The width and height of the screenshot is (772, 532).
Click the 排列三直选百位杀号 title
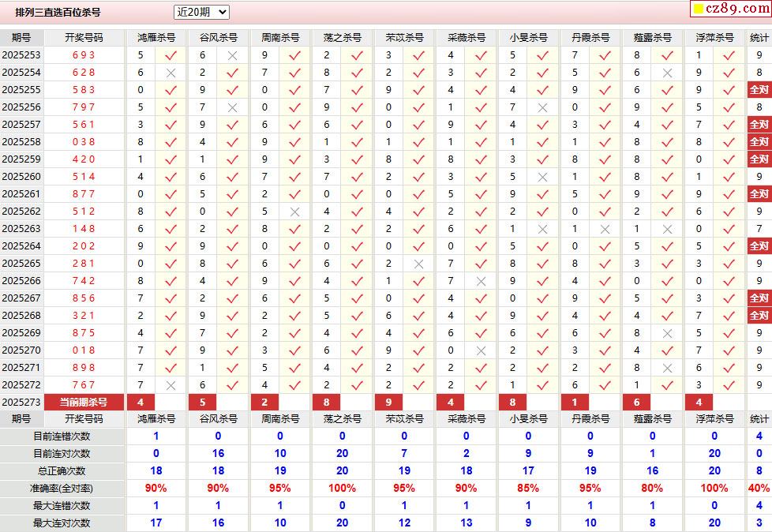click(x=58, y=13)
